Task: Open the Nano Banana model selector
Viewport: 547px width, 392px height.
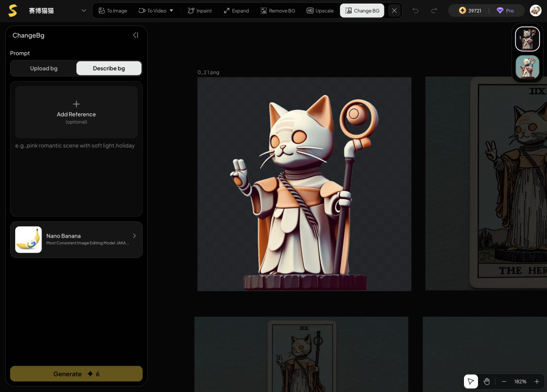Action: [x=76, y=240]
